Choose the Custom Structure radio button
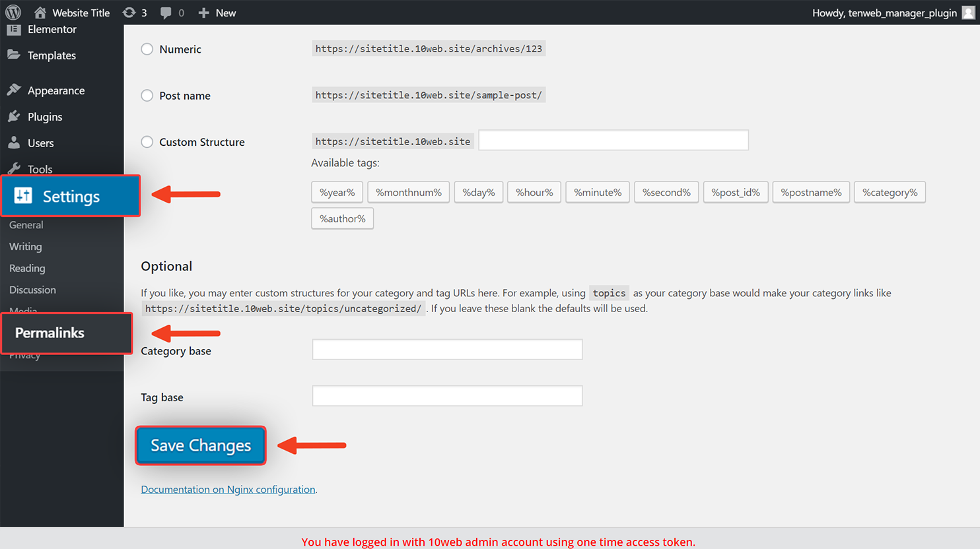The image size is (980, 549). pyautogui.click(x=147, y=141)
